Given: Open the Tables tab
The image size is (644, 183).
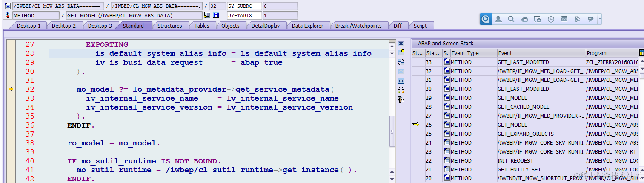Looking at the screenshot, I should click(202, 26).
